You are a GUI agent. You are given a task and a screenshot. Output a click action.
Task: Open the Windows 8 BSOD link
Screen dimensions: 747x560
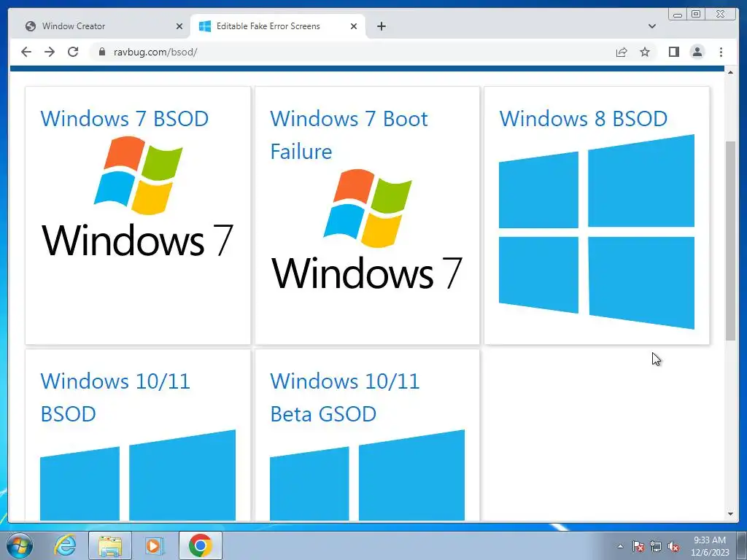coord(583,119)
